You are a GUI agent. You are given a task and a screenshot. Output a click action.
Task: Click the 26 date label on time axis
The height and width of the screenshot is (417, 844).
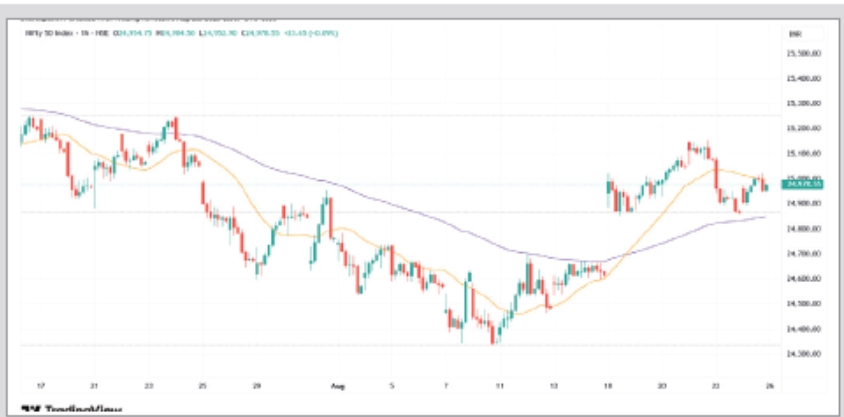pos(769,384)
